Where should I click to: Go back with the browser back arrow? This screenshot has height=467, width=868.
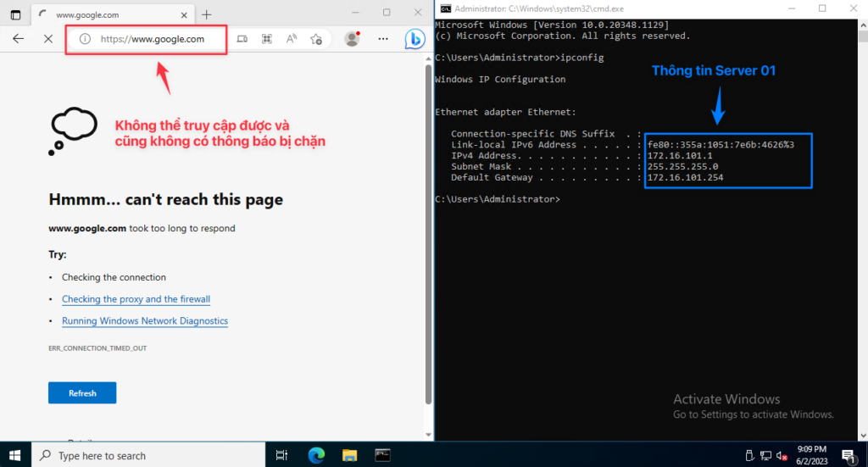[19, 39]
